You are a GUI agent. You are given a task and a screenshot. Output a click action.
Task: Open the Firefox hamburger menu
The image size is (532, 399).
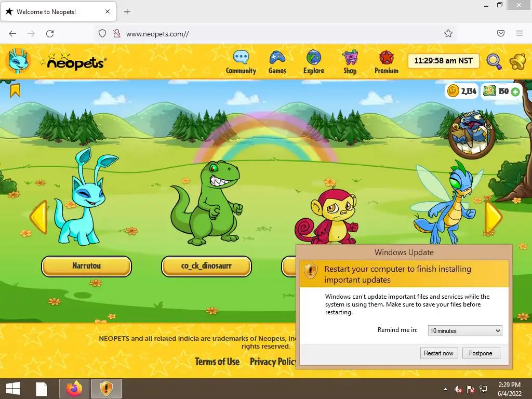pyautogui.click(x=520, y=33)
